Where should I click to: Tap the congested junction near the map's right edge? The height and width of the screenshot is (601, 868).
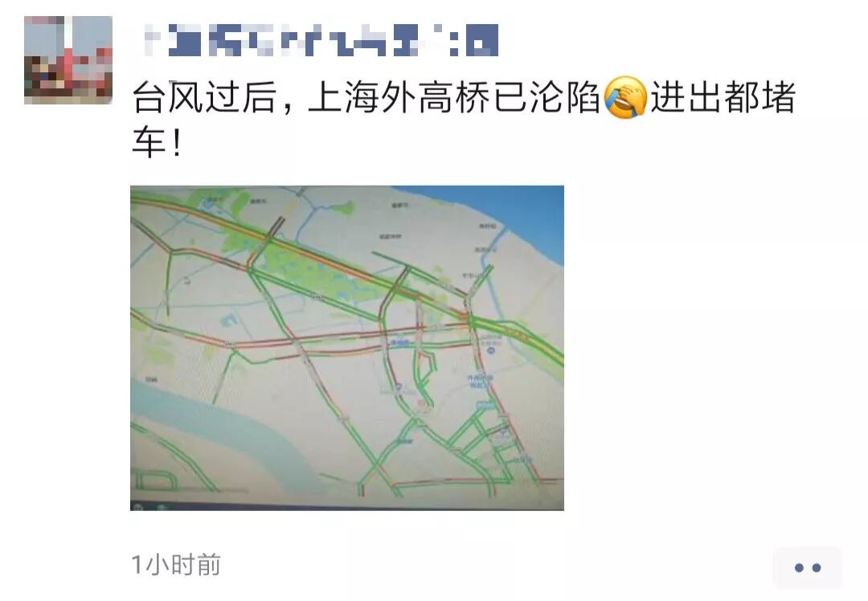coord(470,320)
